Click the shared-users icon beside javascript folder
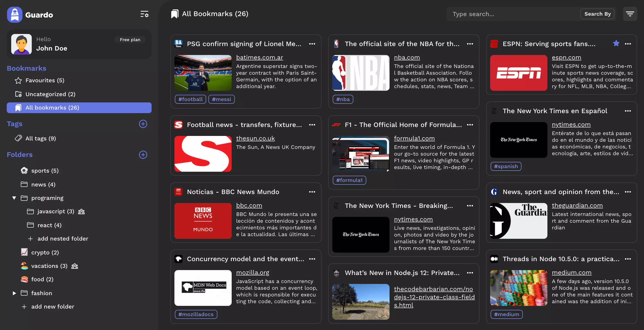This screenshot has width=644, height=330. click(x=81, y=211)
